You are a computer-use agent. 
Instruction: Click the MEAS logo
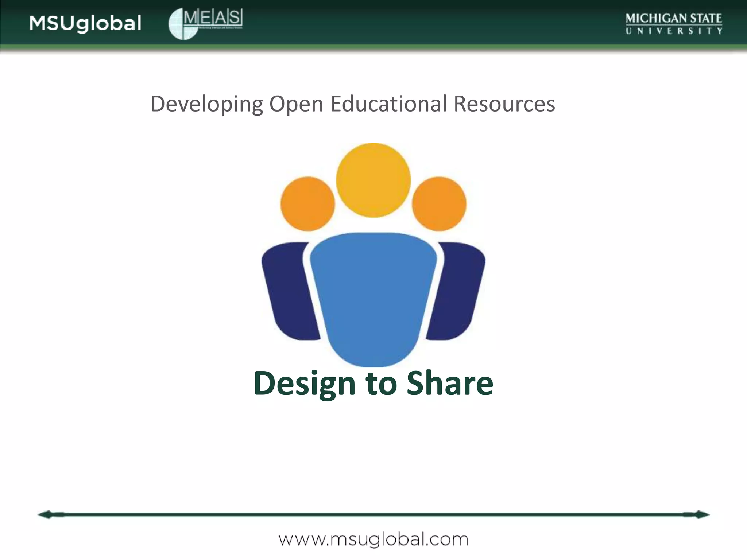click(x=205, y=24)
